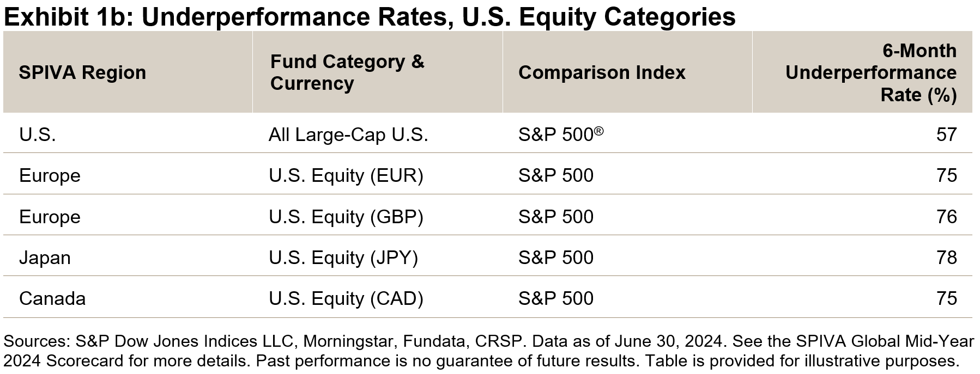Click the 6-Month Underperformance Rate header
Viewport: 980px width, 374px height.
pyautogui.click(x=870, y=72)
